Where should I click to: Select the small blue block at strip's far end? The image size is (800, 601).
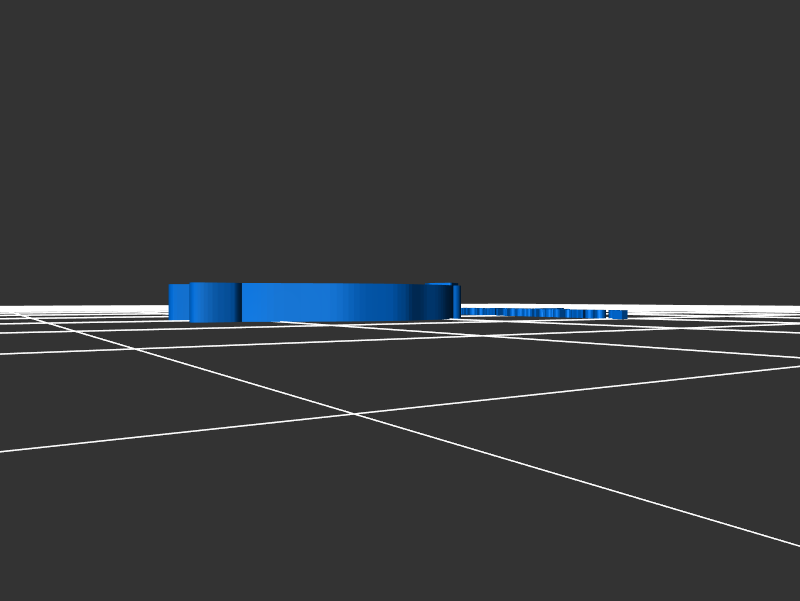pos(618,315)
